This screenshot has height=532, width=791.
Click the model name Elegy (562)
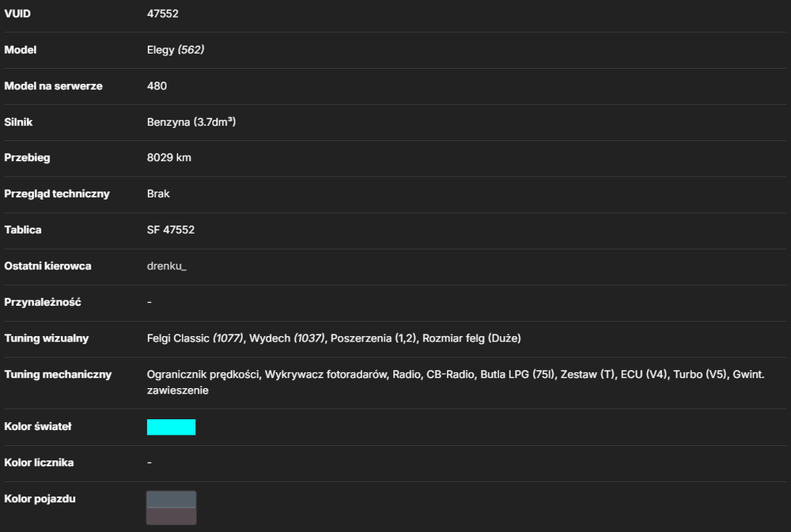(x=176, y=50)
